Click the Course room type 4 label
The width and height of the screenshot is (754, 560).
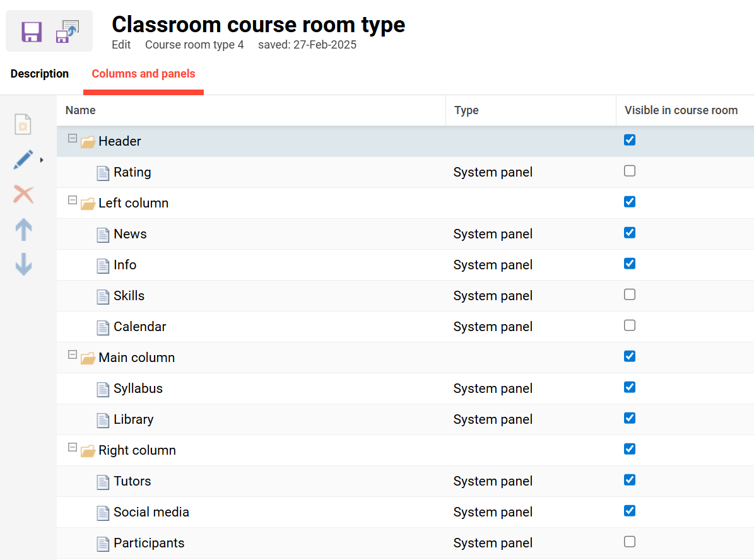coord(194,44)
